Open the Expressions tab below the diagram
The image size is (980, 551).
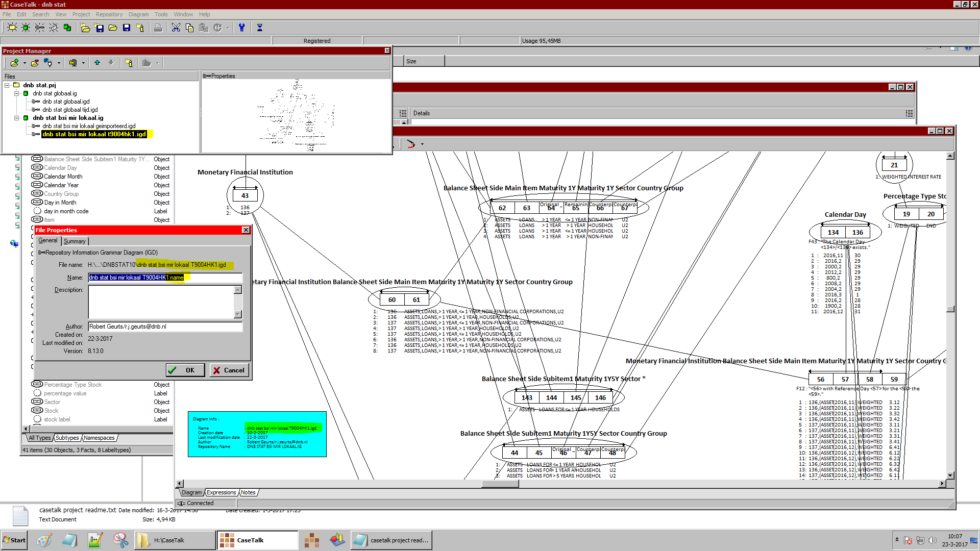[221, 492]
